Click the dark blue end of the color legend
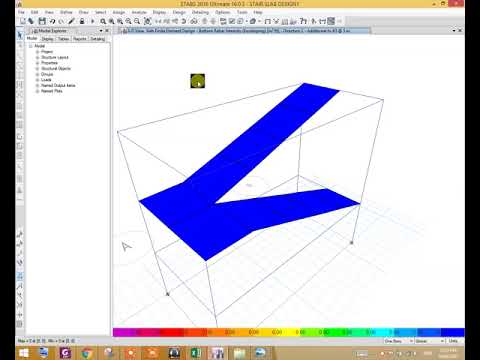The height and width of the screenshot is (360, 480). [453, 332]
